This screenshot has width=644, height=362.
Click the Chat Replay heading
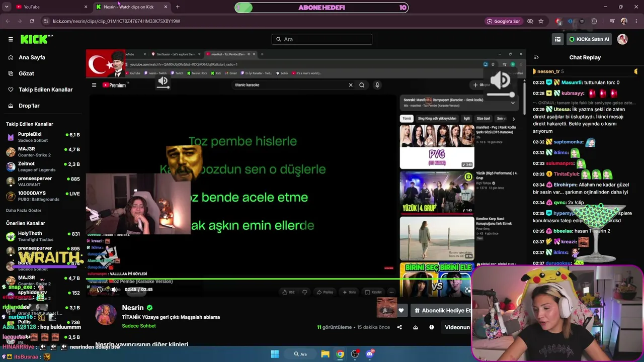tap(585, 57)
